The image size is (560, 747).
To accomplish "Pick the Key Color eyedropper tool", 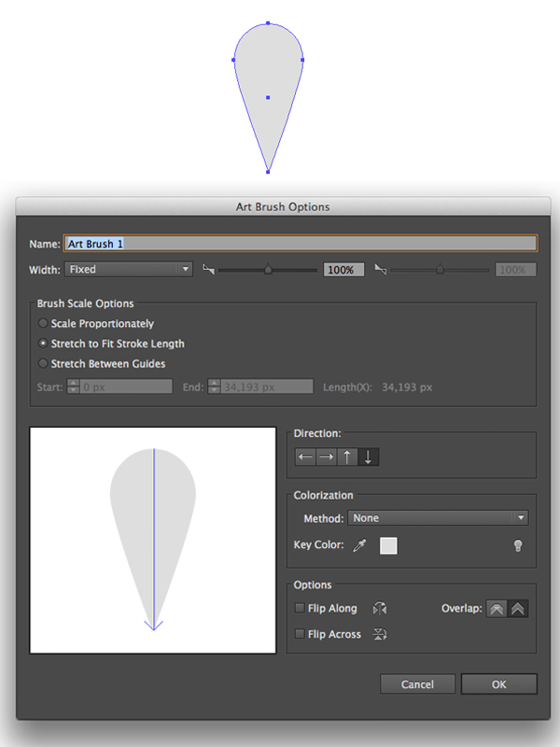I will 359,546.
